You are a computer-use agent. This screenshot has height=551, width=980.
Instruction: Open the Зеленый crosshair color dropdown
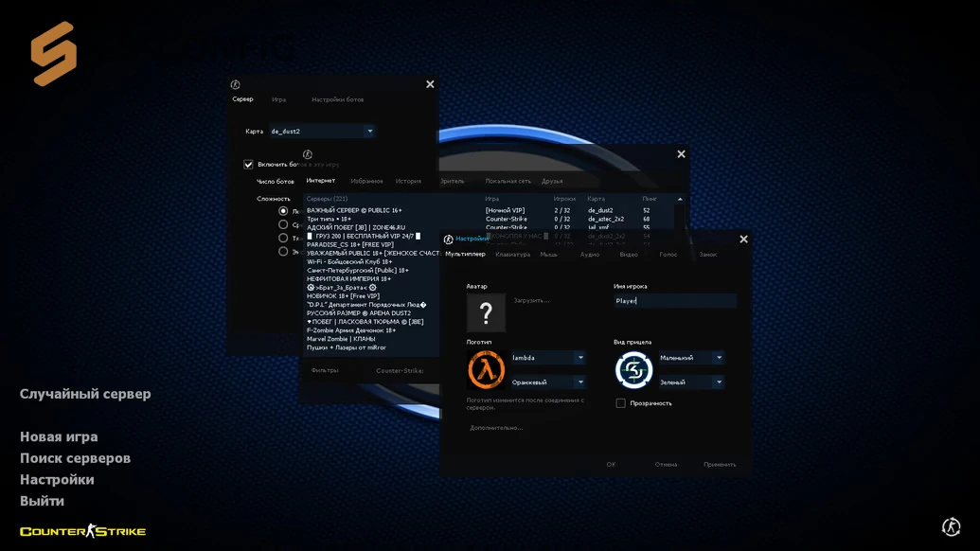719,382
